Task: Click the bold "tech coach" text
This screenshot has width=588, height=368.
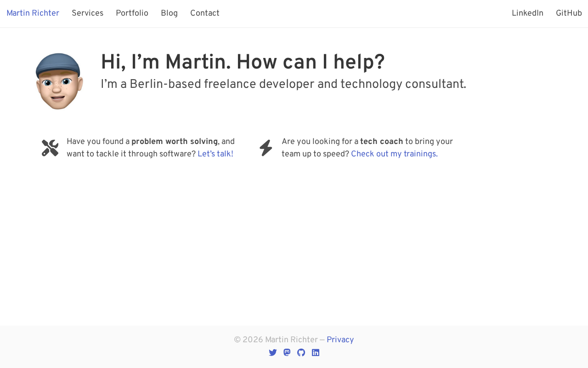Action: 382,142
